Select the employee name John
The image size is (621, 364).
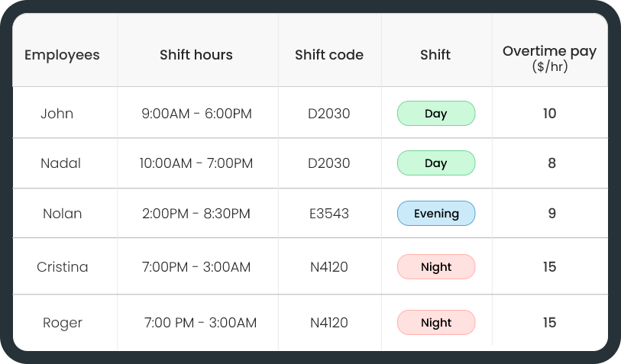(x=57, y=114)
